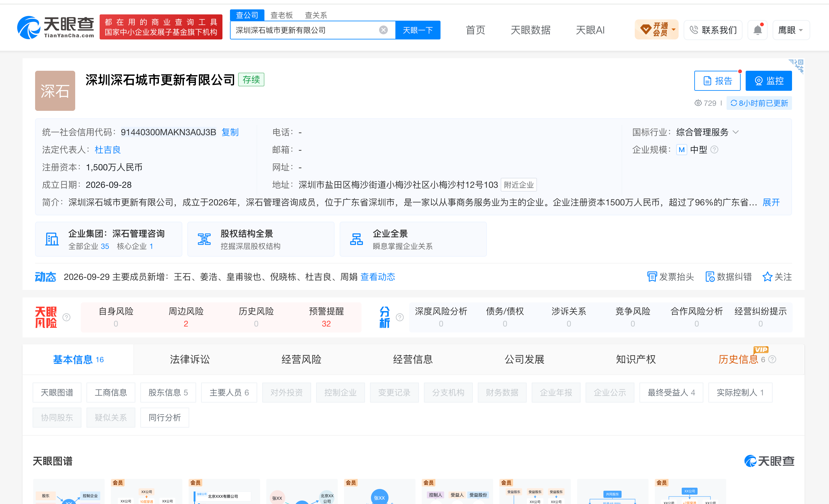
Task: Toggle 监控 monitoring for this company
Action: click(x=769, y=81)
